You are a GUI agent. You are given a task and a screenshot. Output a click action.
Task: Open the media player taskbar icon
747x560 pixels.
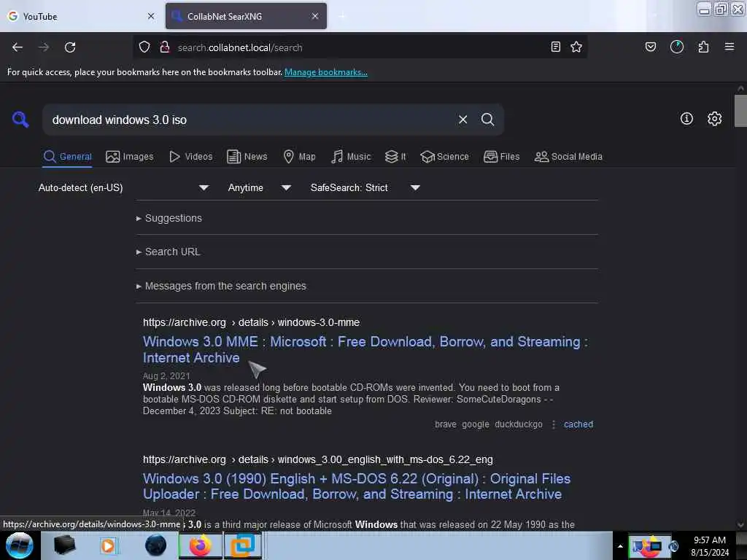click(108, 545)
